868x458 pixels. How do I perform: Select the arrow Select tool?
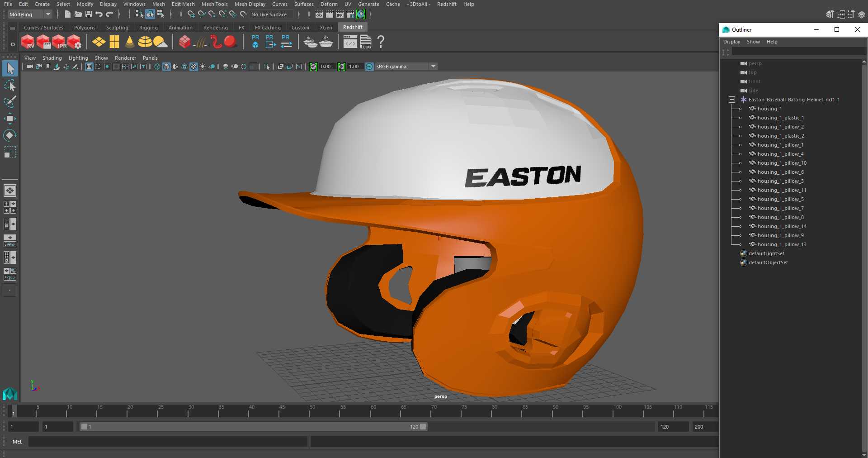[9, 68]
